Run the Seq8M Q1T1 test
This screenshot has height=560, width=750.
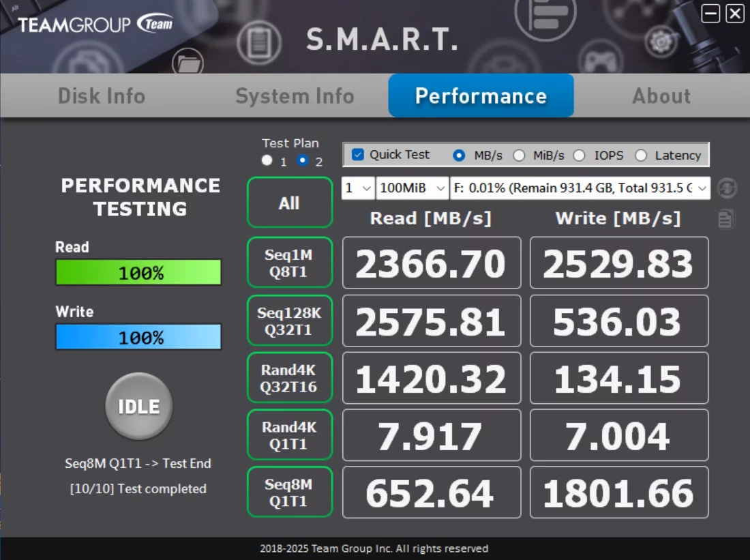tap(290, 492)
